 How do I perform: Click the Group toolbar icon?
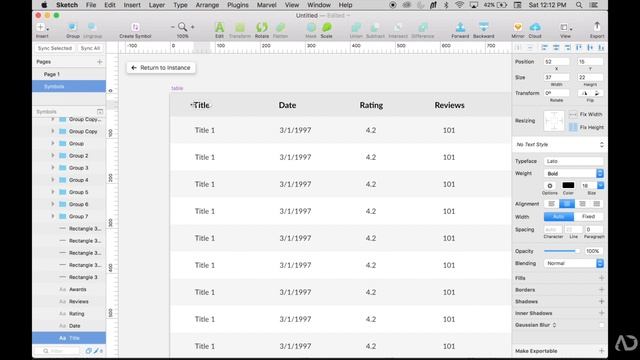click(x=72, y=27)
